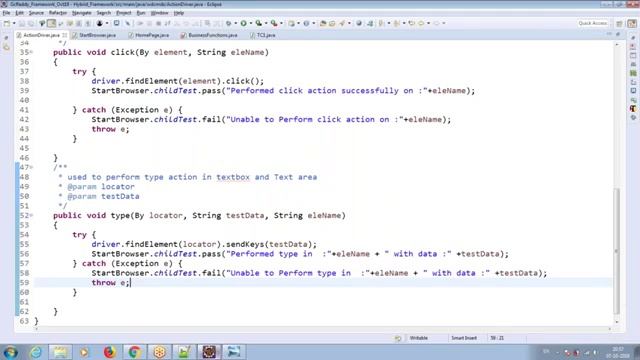The image size is (640, 360).
Task: Select the Java perspective icon at top right
Action: pos(632,23)
